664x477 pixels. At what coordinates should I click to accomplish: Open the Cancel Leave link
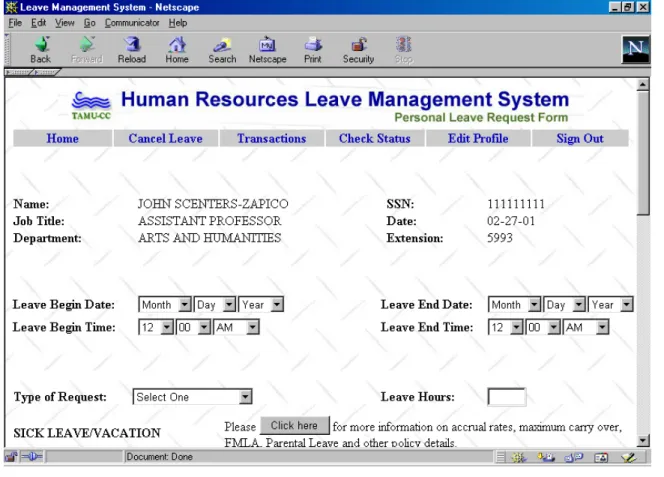tap(166, 139)
